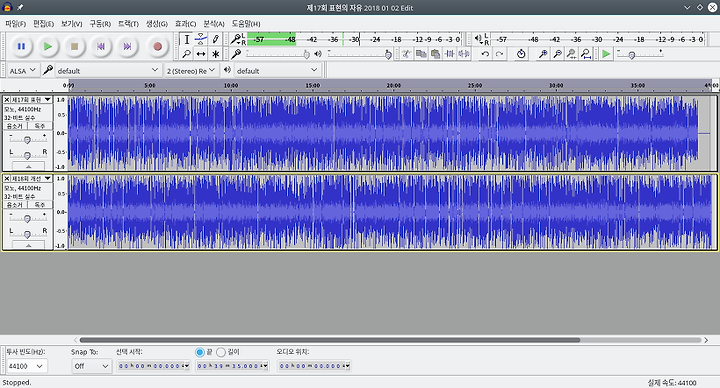Open the Snap To Off dropdown

91,366
